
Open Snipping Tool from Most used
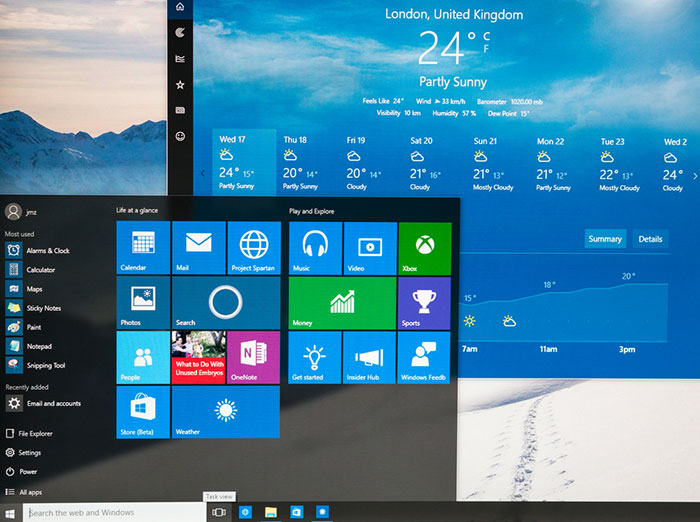45,365
